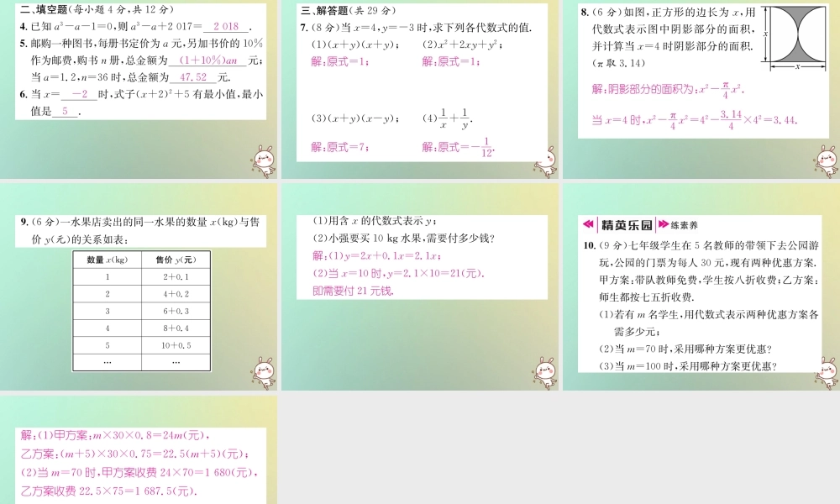Click the line 乙方案:(m+5)×30×0.75

click(x=134, y=454)
